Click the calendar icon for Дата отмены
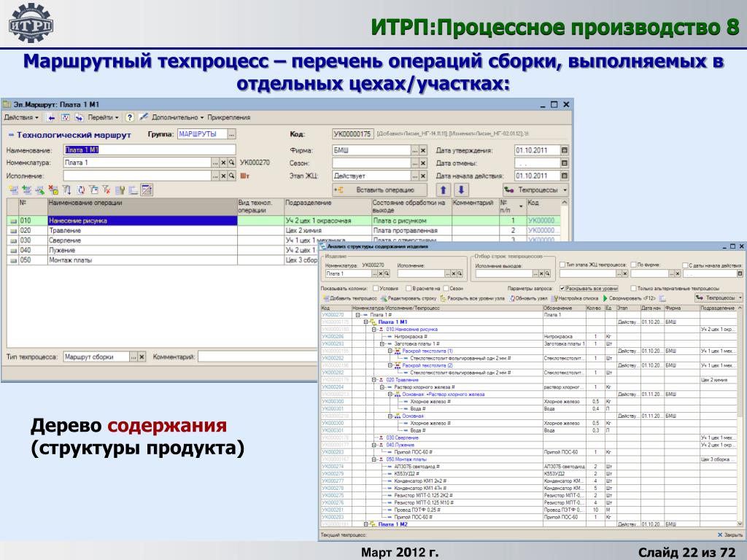Viewport: 747px width, 560px height. point(565,163)
